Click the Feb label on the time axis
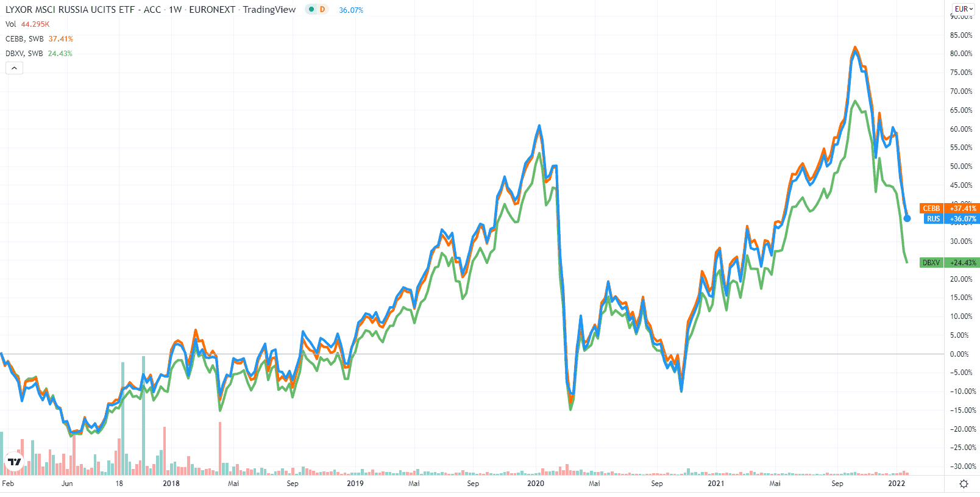The height and width of the screenshot is (497, 980). click(x=8, y=484)
